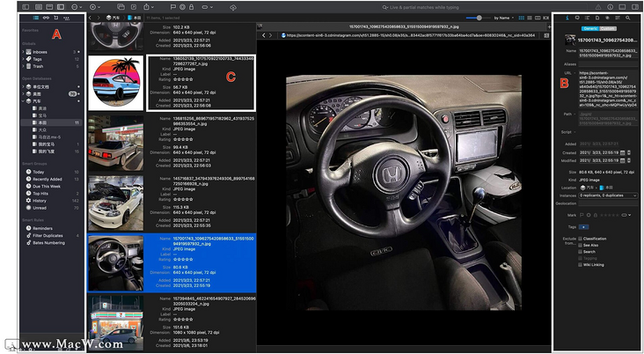
Task: Toggle the sidebar visibility toolbar icon
Action: coord(26,7)
